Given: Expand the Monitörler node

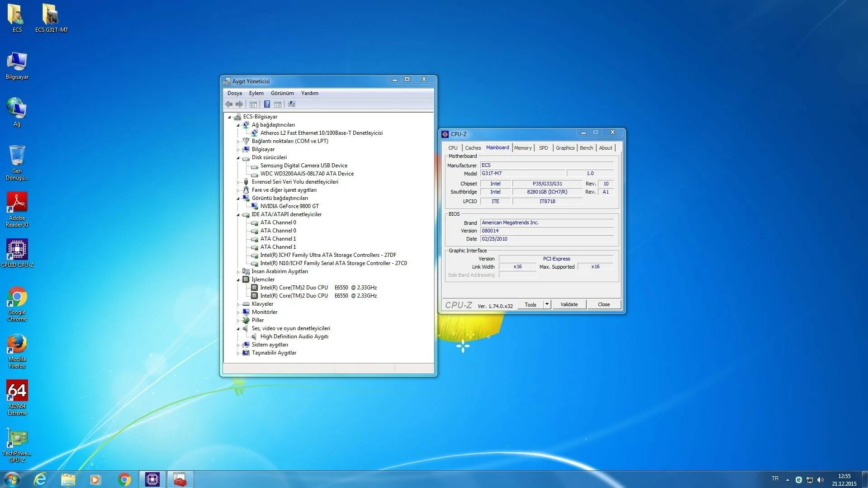Looking at the screenshot, I should click(x=238, y=313).
